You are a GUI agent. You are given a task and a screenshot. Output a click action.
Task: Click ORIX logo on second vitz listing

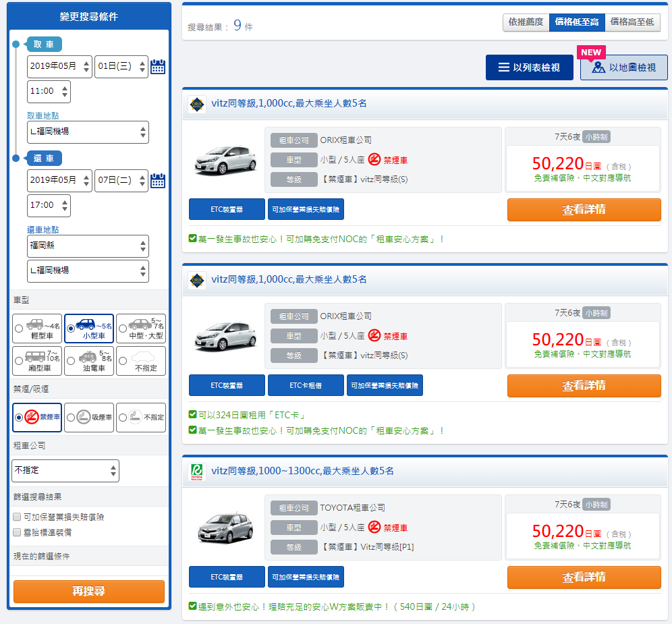(197, 280)
